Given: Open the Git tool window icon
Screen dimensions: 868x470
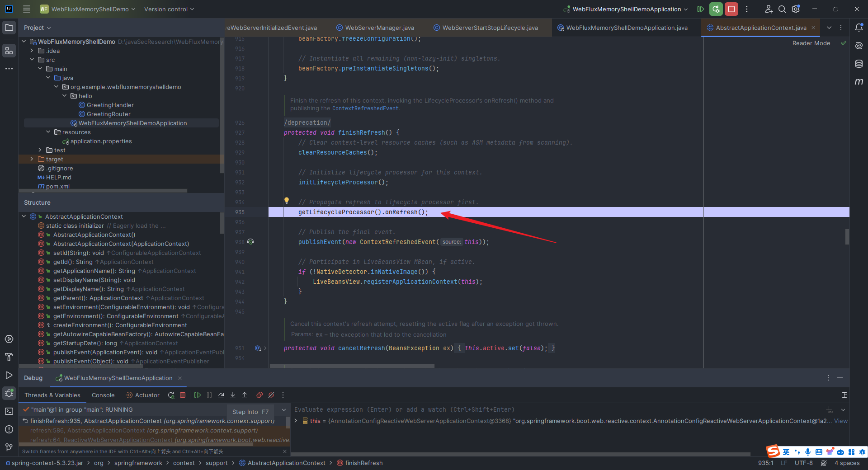Looking at the screenshot, I should pos(9,447).
